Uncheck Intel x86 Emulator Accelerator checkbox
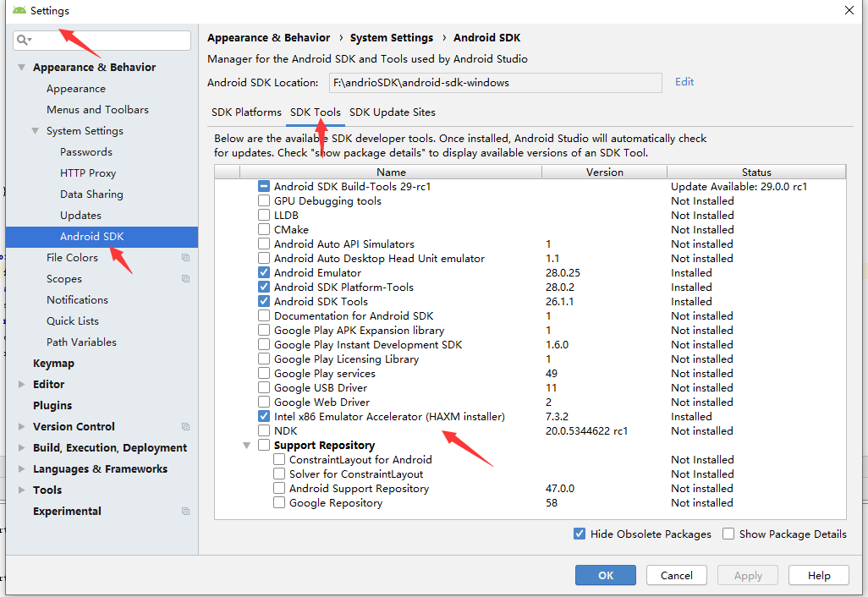Screen dimensions: 868x597 pyautogui.click(x=264, y=417)
